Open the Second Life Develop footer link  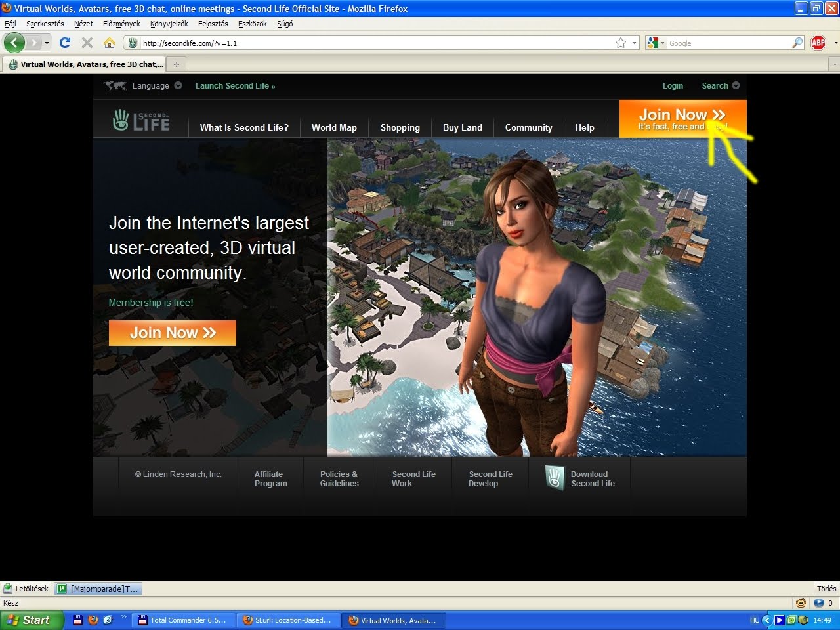490,479
